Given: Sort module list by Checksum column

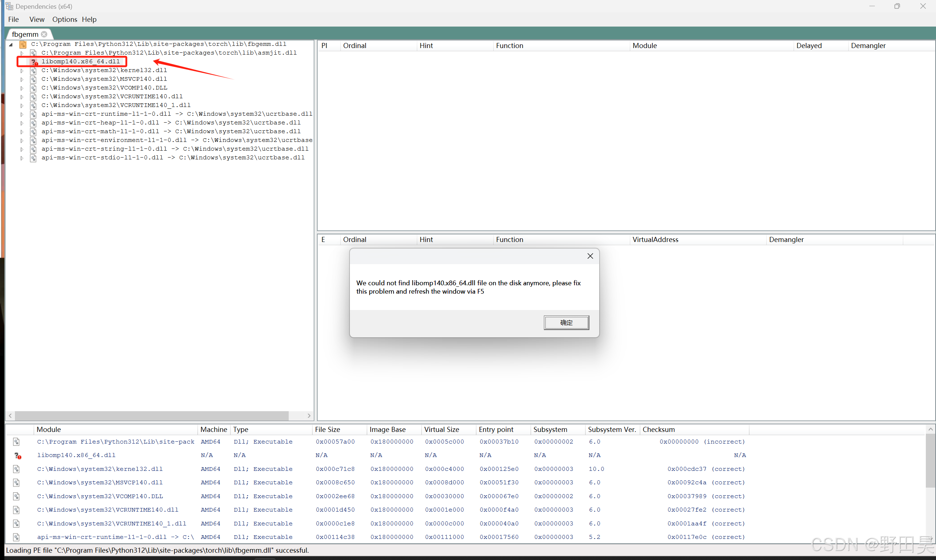Looking at the screenshot, I should (694, 429).
